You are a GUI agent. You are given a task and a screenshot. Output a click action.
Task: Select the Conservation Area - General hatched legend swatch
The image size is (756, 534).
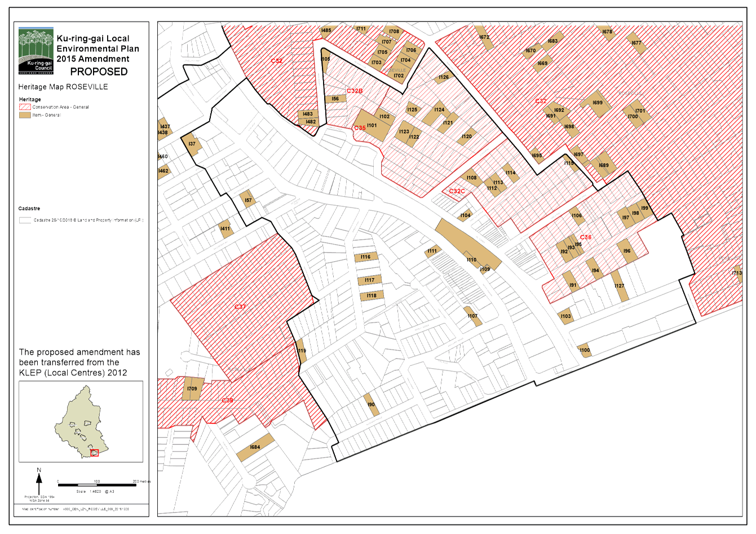[25, 107]
